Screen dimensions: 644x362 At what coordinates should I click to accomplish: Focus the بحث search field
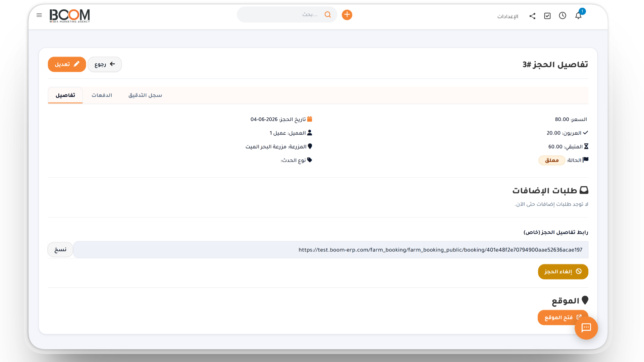click(x=287, y=14)
